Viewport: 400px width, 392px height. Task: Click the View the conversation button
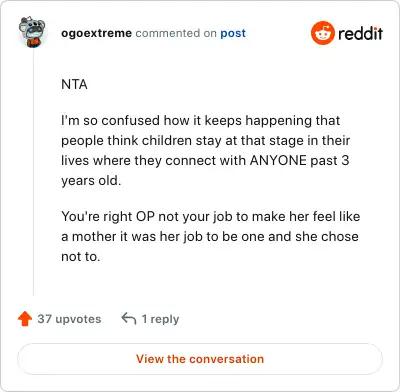200,359
